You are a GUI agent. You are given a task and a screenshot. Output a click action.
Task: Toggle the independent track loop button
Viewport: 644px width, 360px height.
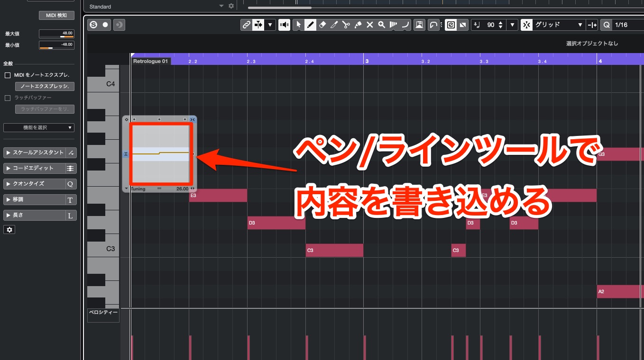[433, 25]
